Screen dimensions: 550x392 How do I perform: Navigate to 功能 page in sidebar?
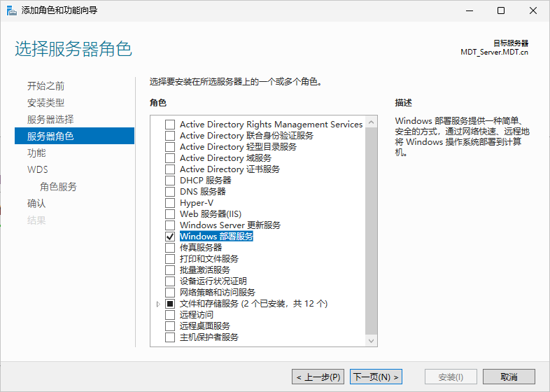pyautogui.click(x=36, y=153)
